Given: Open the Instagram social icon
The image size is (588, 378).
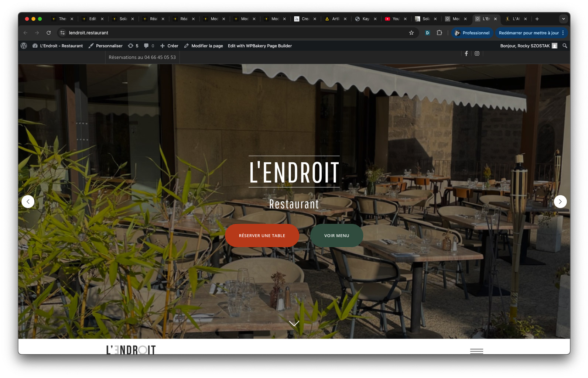Looking at the screenshot, I should pyautogui.click(x=477, y=54).
